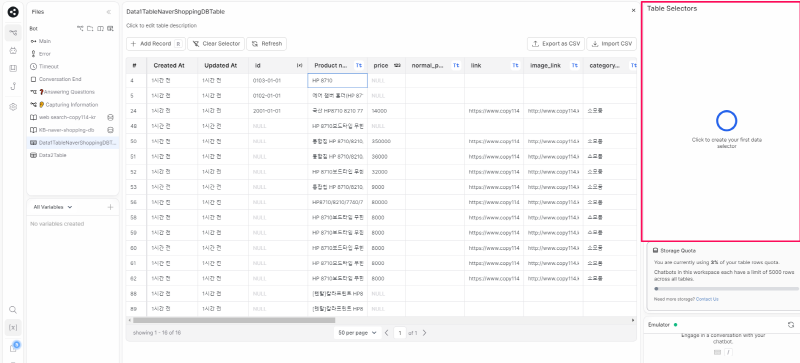Restart the Emulator with refresh icon
This screenshot has width=800, height=363.
tap(791, 325)
